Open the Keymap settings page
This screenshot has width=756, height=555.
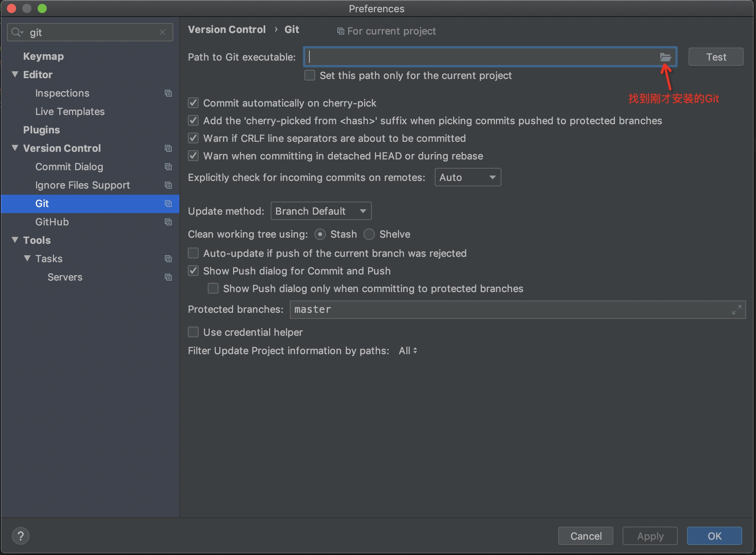pos(43,56)
